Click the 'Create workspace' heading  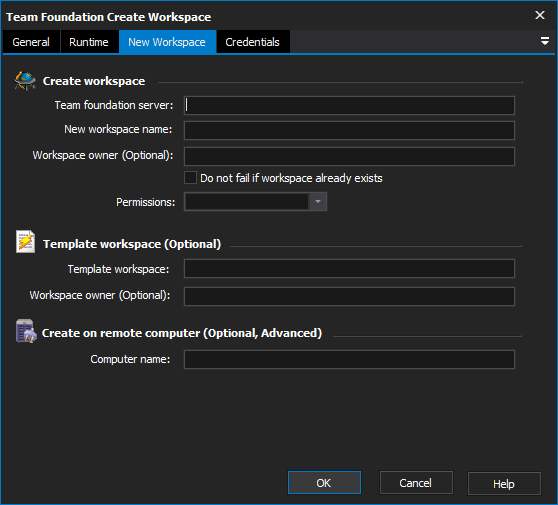(94, 81)
